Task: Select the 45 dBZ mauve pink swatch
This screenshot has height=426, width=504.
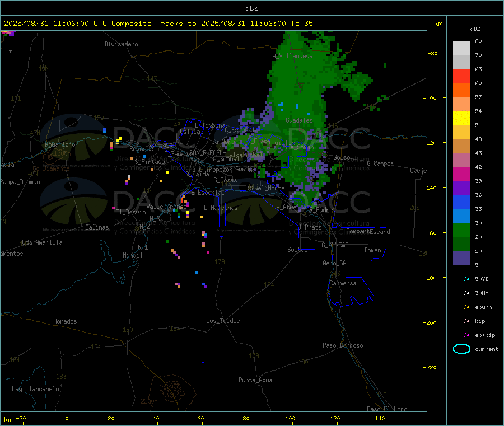Action: coord(461,160)
